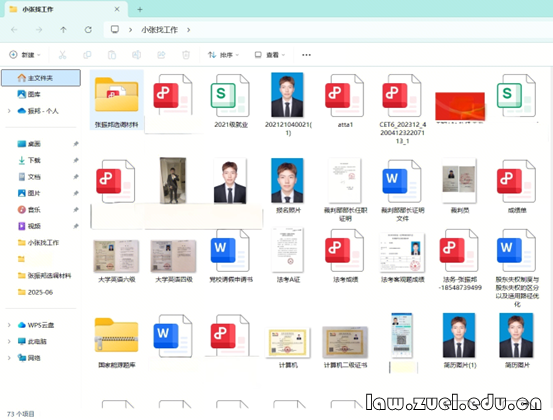The image size is (553, 420).
Task: Select the red banner image thumbnail
Action: (x=460, y=107)
